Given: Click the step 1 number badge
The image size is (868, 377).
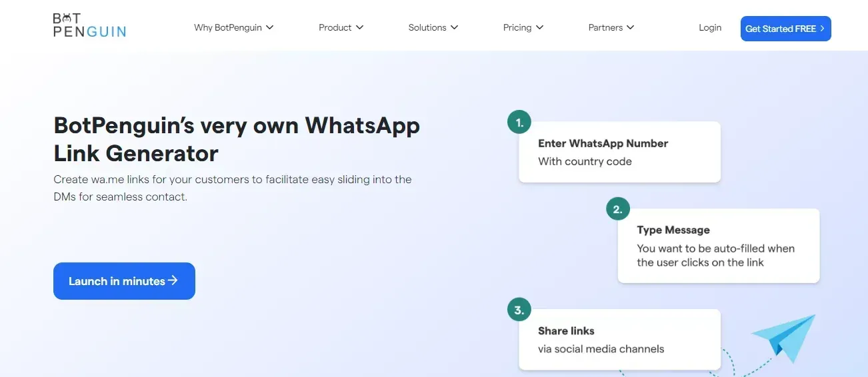Looking at the screenshot, I should (x=519, y=122).
